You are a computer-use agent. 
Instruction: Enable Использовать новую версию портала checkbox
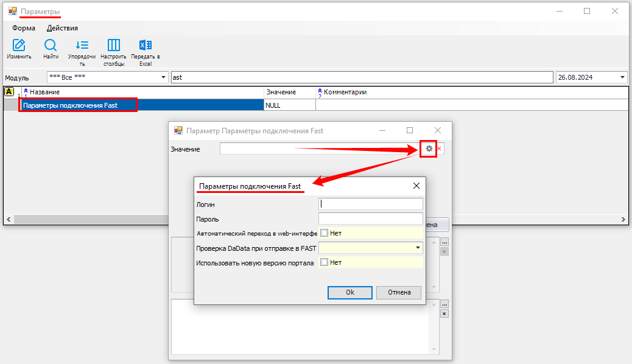point(325,262)
